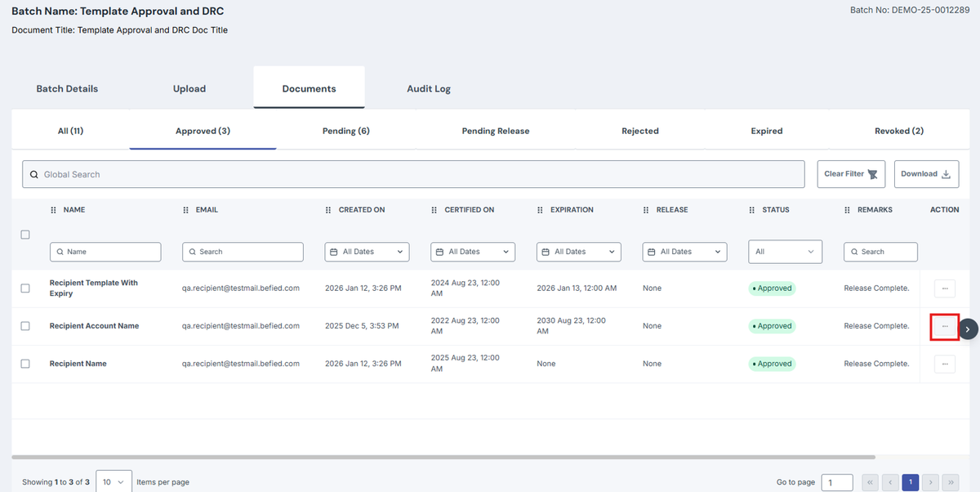Open action menu for Recipient Name row
Screen dimensions: 980x492
pyautogui.click(x=944, y=364)
